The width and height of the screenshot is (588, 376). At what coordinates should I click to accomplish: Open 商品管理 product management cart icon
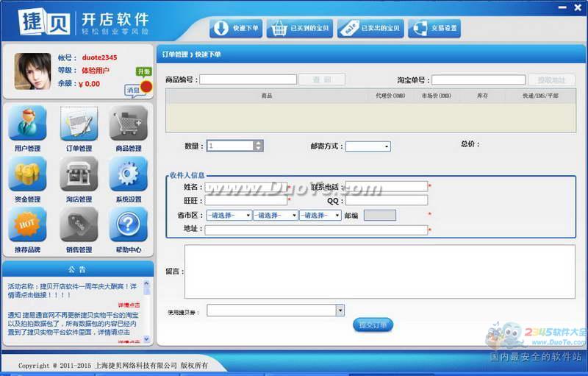pyautogui.click(x=129, y=124)
